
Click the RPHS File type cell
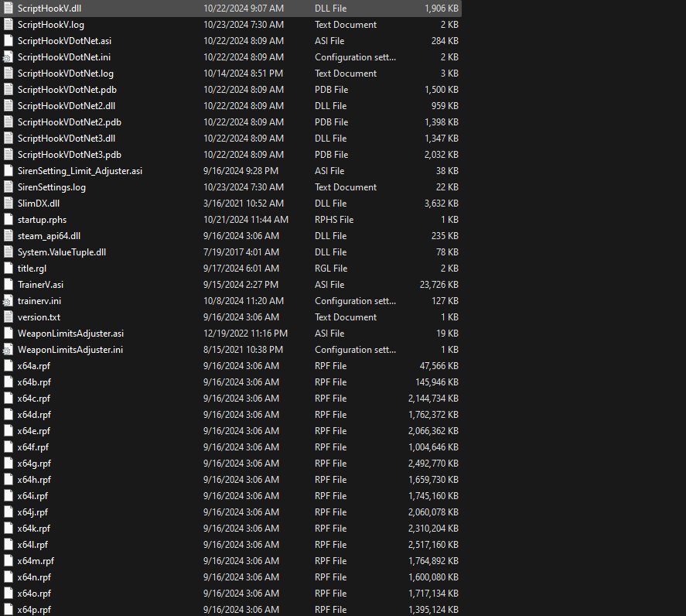pyautogui.click(x=334, y=219)
